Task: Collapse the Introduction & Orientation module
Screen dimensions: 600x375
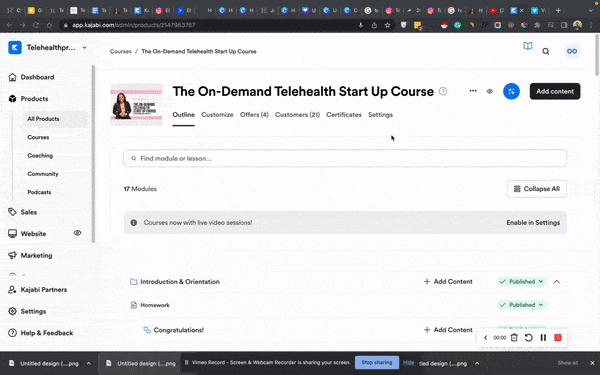Action: point(557,282)
